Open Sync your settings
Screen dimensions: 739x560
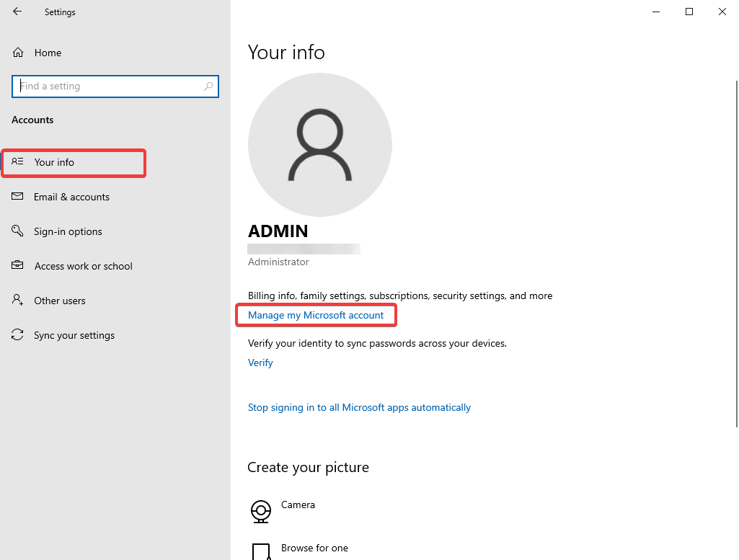[x=74, y=335]
